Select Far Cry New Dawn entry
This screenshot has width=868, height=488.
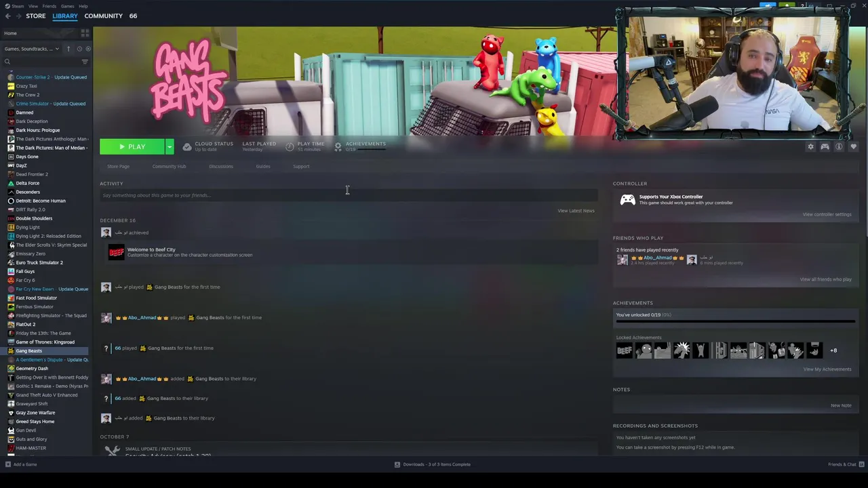tap(52, 289)
